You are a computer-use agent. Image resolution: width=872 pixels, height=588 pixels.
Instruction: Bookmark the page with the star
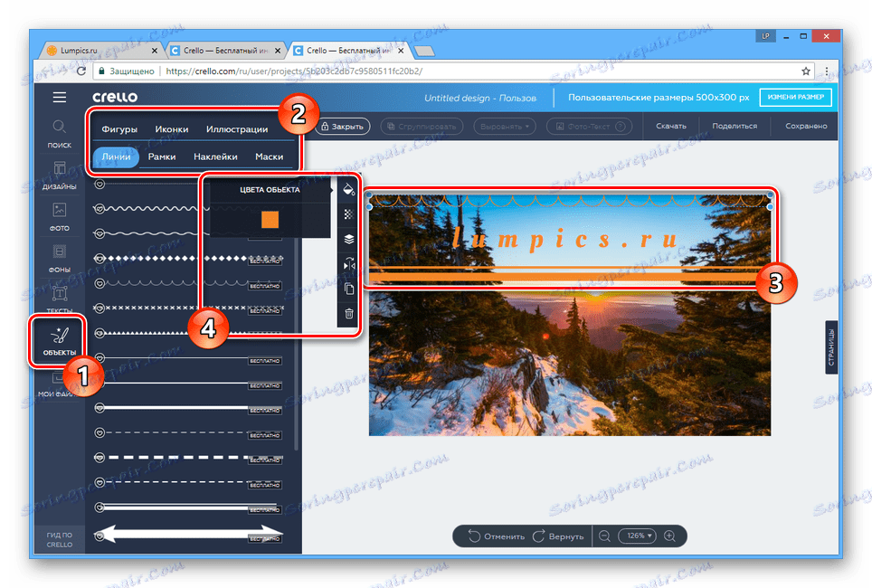coord(806,71)
